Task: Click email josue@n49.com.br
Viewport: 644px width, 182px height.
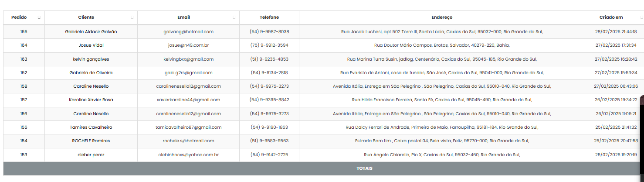Action: (188, 45)
